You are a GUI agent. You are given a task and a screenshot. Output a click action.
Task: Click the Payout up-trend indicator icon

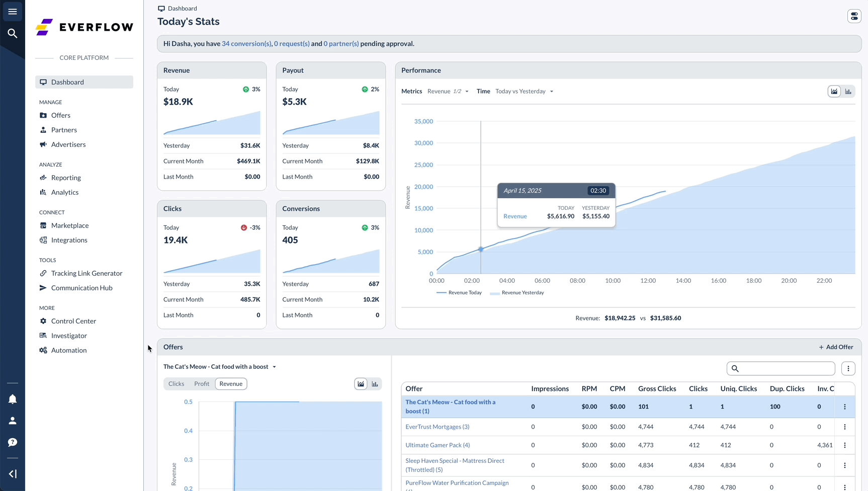coord(365,90)
